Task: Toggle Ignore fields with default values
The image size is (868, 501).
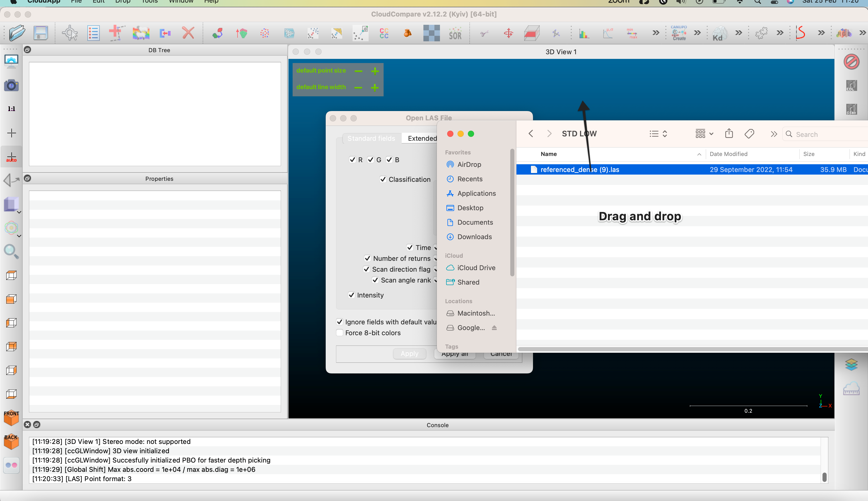Action: point(339,322)
